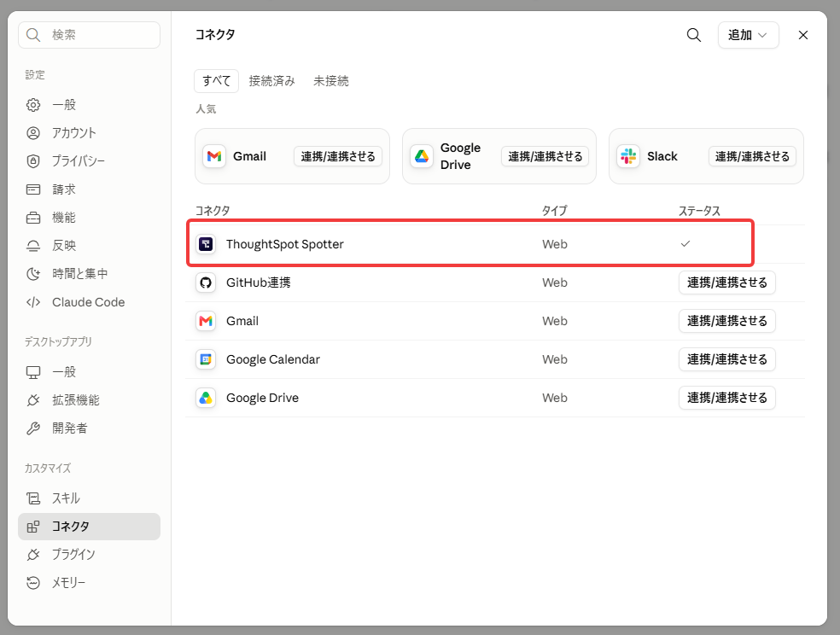Select the GitHub連携 connector name
The height and width of the screenshot is (635, 840).
tap(258, 283)
